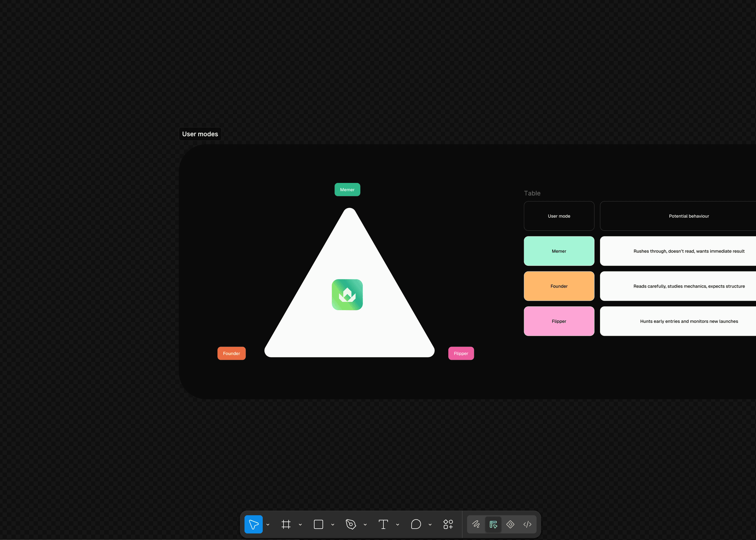Select the User modes frame label
756x540 pixels.
[200, 134]
